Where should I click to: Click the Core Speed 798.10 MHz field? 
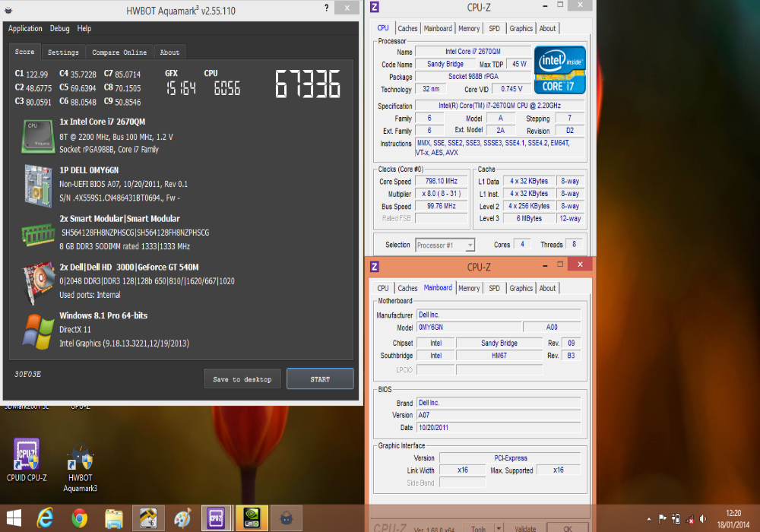[441, 181]
